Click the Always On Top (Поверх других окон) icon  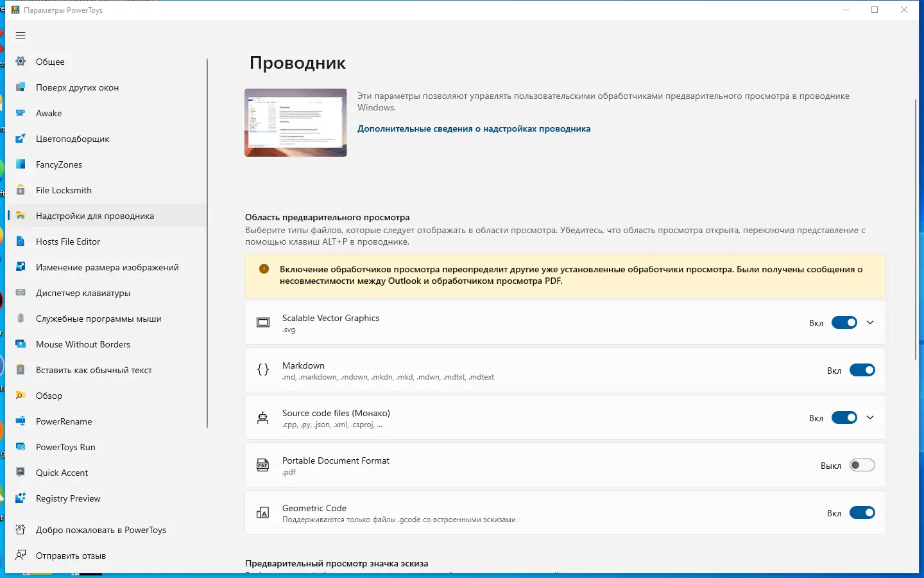point(21,87)
